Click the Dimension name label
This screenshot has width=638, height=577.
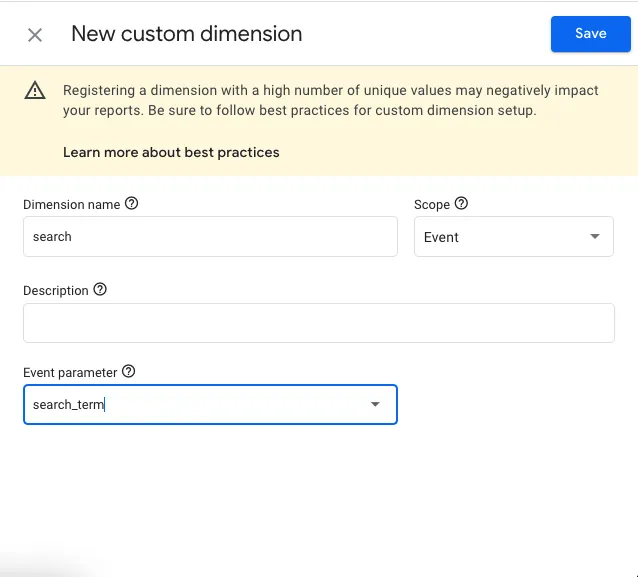pos(71,205)
